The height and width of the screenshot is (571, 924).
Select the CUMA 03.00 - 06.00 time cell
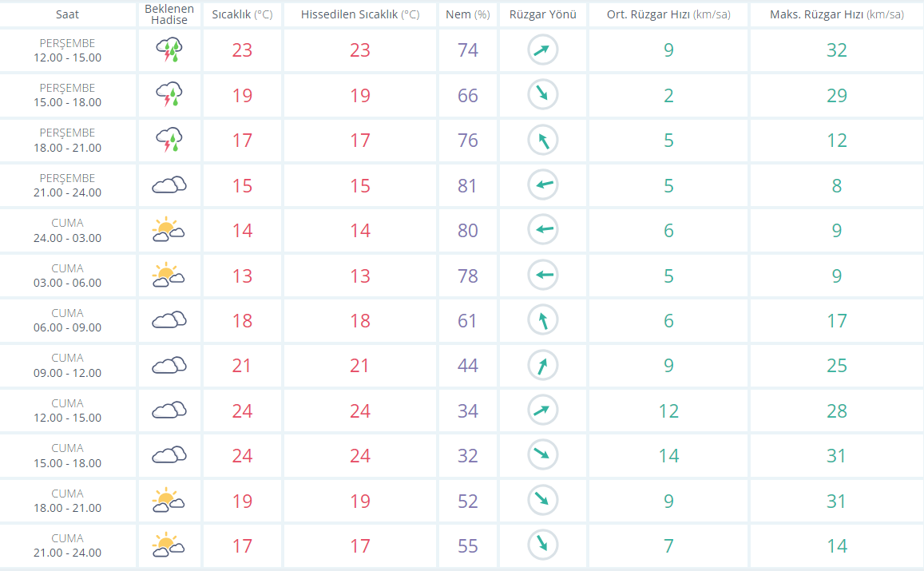pos(67,276)
